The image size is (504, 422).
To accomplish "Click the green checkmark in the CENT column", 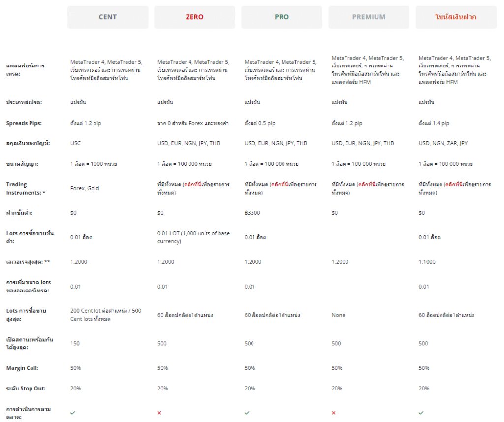I will (x=73, y=413).
